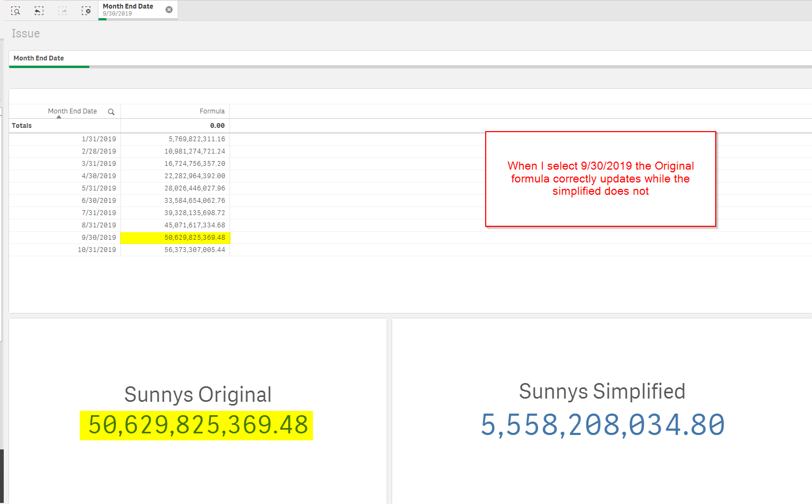Open the Month End Date selection chip

point(131,10)
